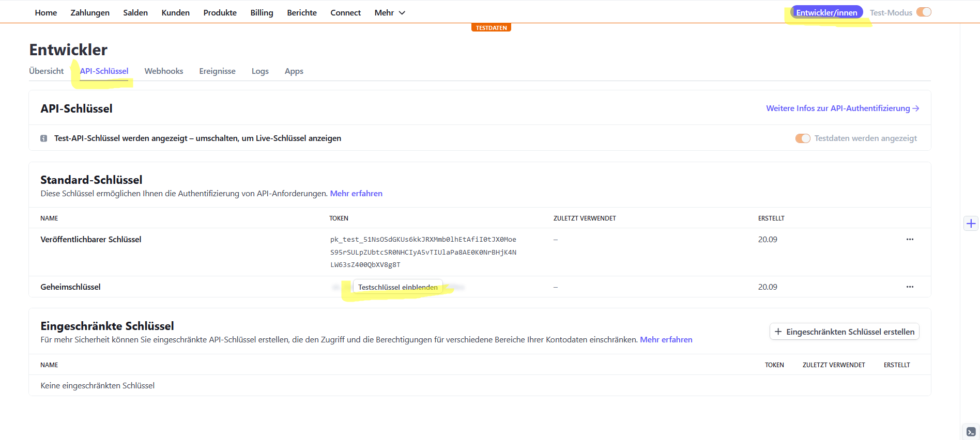Click the plus icon on right sidebar
Viewport: 980px width, 440px height.
tap(971, 224)
